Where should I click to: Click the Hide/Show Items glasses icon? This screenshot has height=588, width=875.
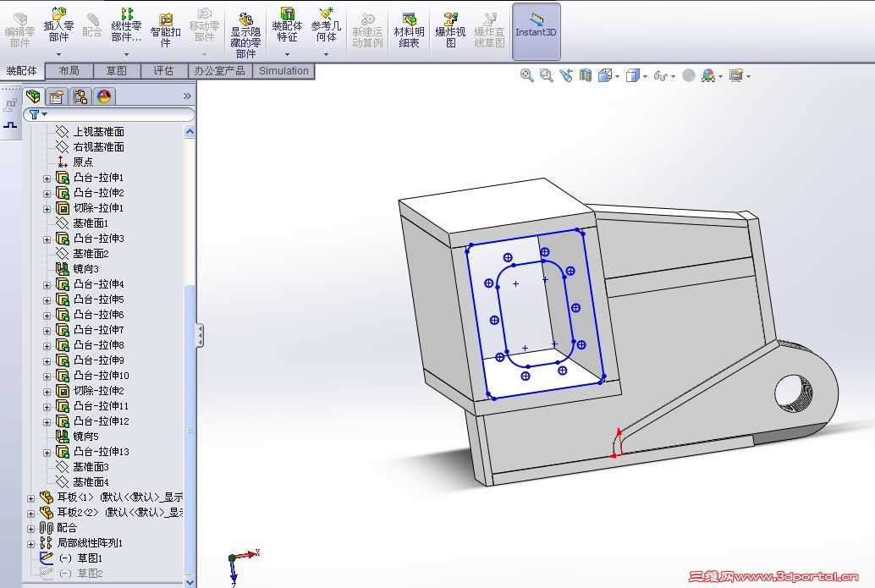pyautogui.click(x=660, y=76)
